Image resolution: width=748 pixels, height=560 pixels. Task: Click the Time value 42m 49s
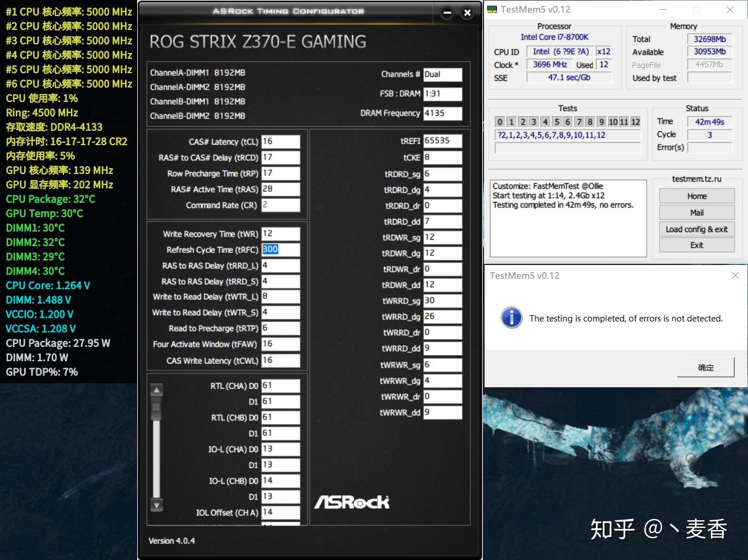pyautogui.click(x=709, y=122)
